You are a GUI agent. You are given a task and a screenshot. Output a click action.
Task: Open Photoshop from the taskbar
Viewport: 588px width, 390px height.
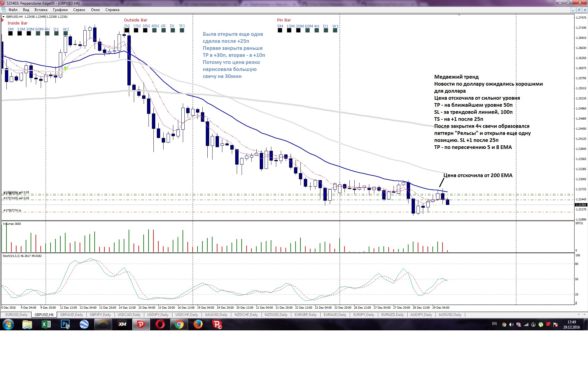coord(65,324)
